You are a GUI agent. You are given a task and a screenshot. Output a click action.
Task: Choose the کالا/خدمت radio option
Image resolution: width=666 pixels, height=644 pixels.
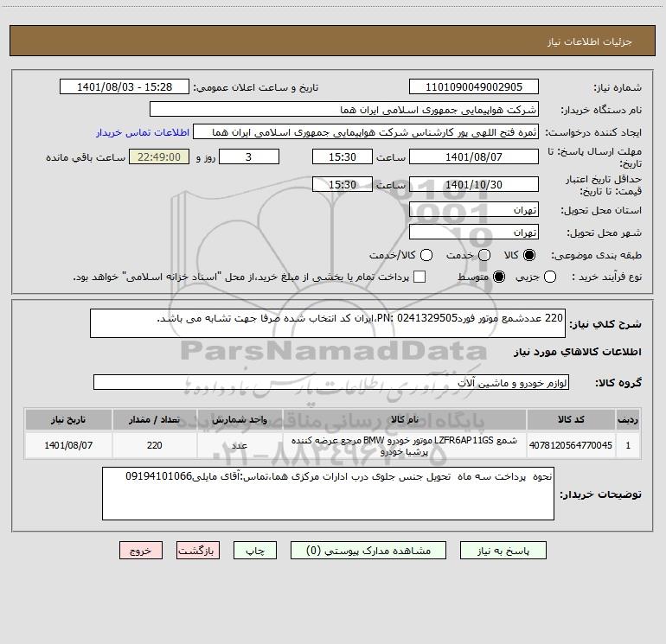coord(426,255)
